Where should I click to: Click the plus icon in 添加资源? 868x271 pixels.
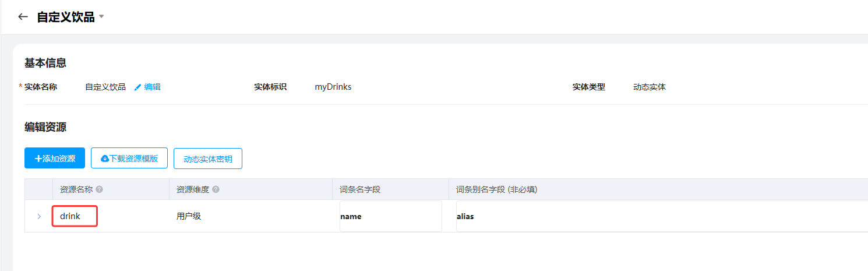click(38, 159)
